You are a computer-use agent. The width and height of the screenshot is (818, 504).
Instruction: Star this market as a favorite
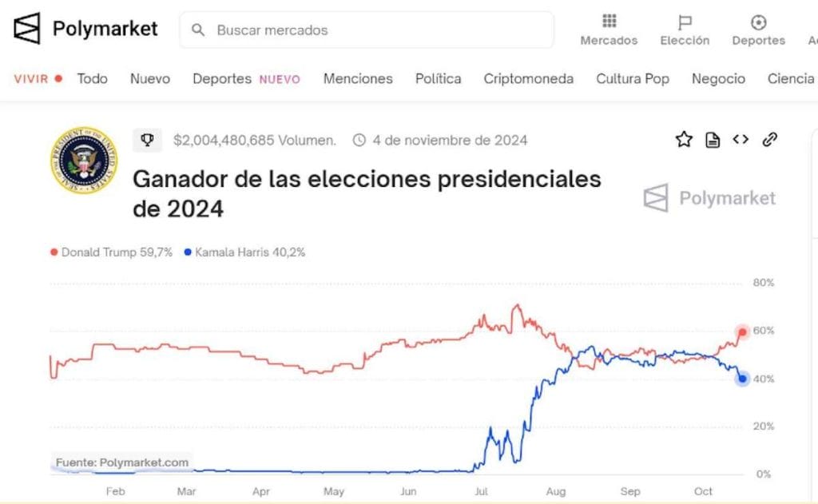pos(683,139)
